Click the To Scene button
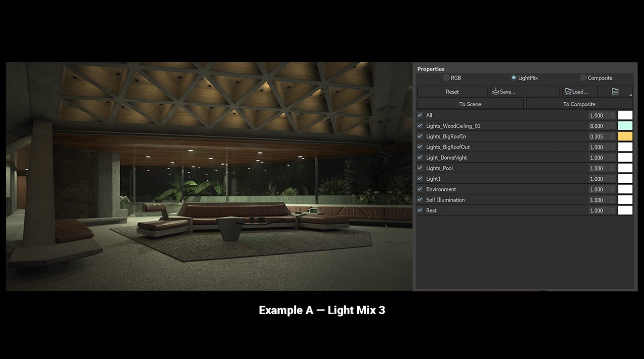This screenshot has width=644, height=359. click(470, 104)
